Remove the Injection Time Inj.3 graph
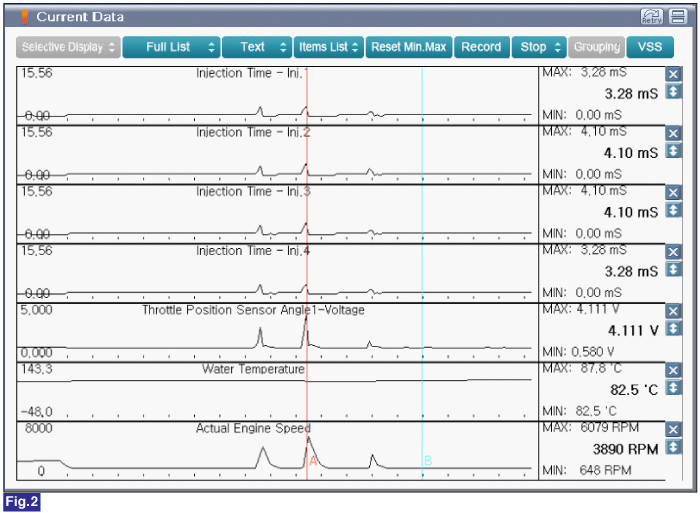 [673, 193]
